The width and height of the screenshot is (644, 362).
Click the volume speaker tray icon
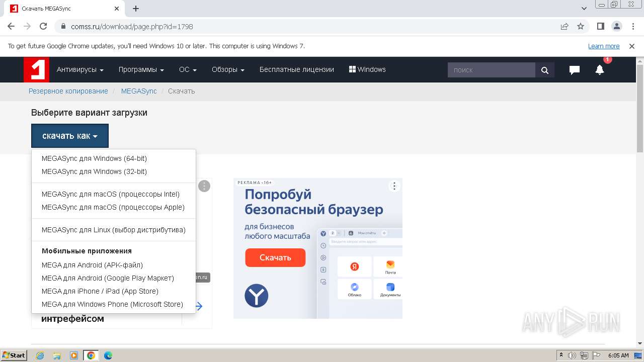[572, 355]
